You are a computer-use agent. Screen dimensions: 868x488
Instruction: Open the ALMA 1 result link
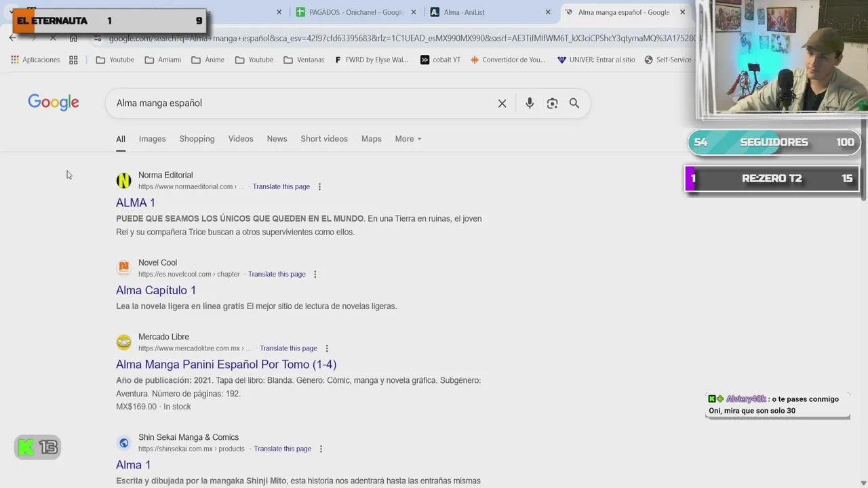pos(136,203)
